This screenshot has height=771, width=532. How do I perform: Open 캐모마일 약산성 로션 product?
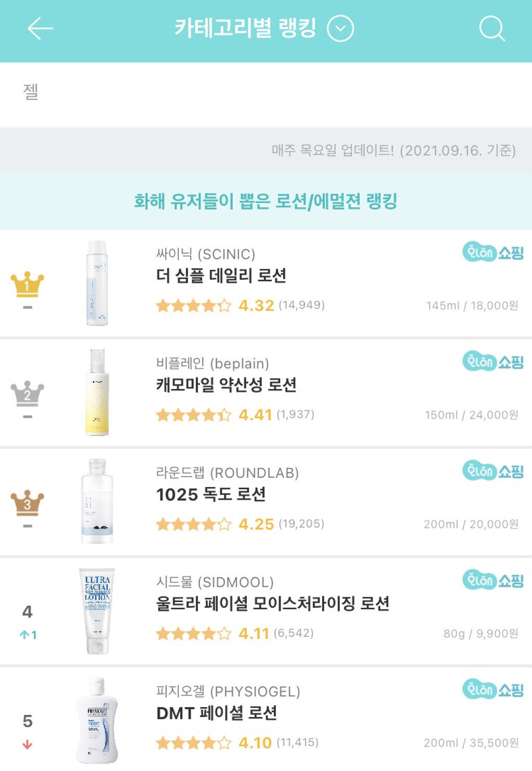click(227, 385)
